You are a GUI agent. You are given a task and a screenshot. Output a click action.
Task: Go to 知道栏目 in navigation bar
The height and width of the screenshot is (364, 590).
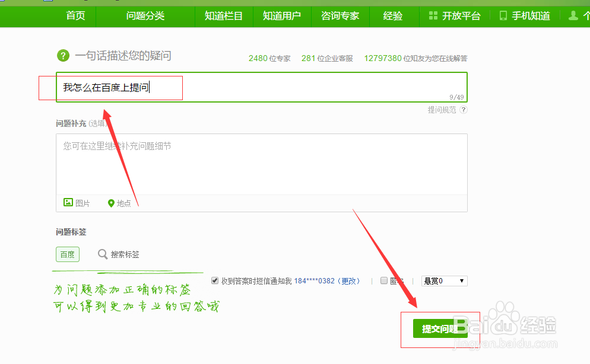click(x=224, y=16)
